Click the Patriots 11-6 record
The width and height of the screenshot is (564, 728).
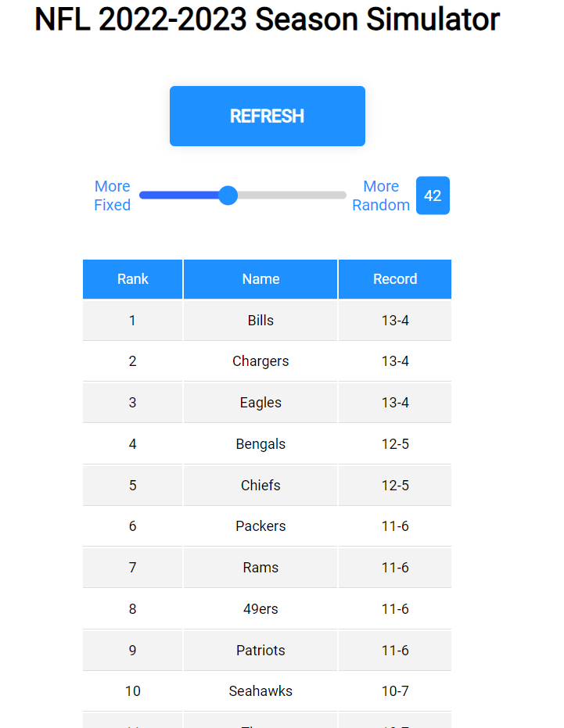point(395,650)
